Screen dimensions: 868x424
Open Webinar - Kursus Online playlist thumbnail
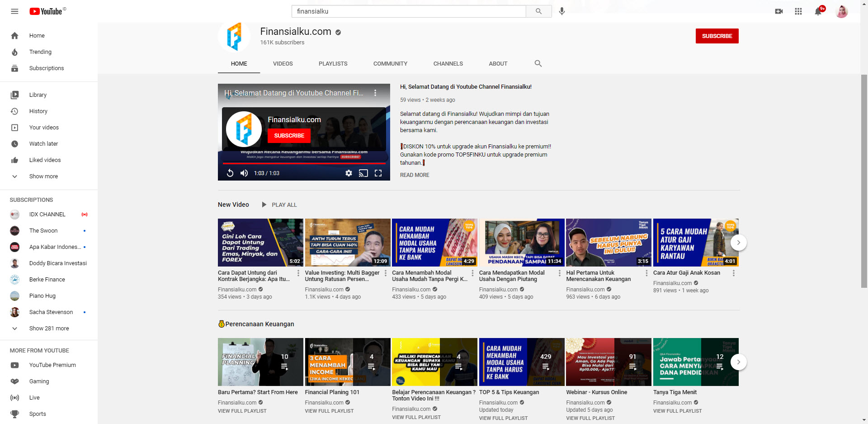pos(609,362)
